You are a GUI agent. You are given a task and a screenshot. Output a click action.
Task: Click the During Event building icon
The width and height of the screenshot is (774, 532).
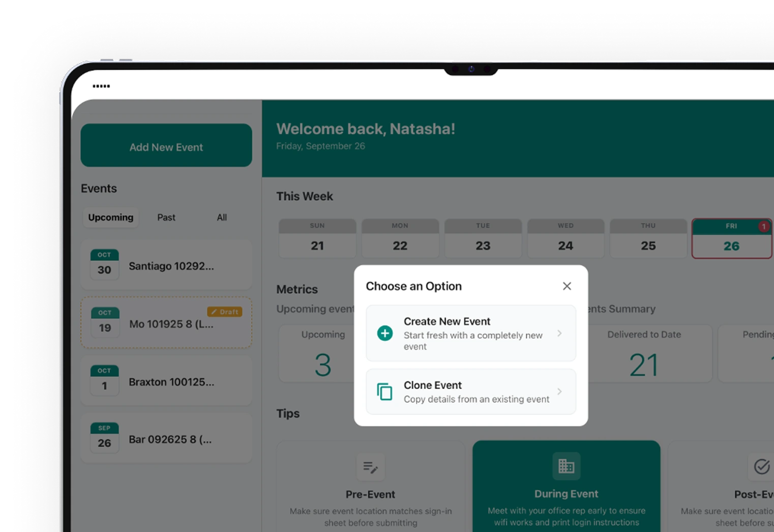click(566, 466)
